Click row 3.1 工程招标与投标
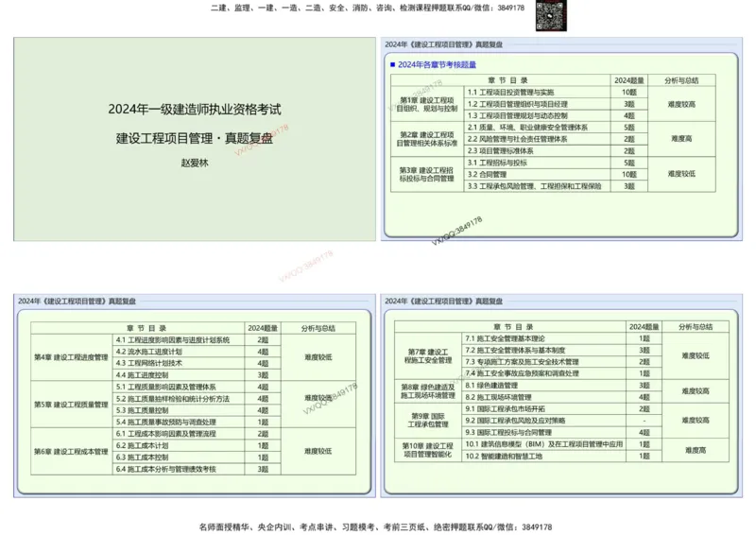 pyautogui.click(x=537, y=163)
